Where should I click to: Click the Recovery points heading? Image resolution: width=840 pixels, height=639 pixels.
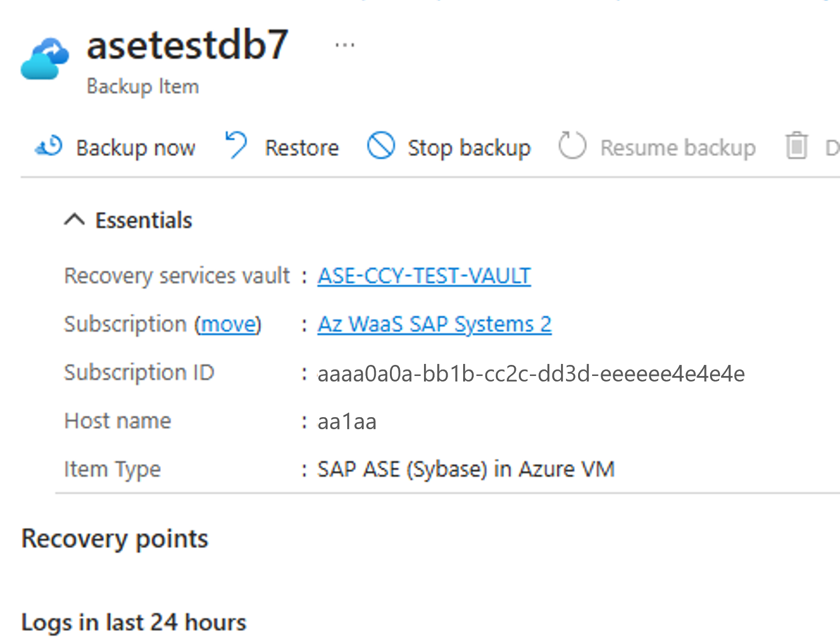click(114, 539)
